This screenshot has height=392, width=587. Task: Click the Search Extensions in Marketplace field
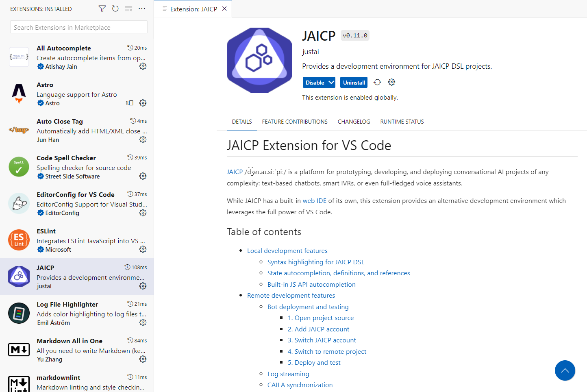click(78, 27)
